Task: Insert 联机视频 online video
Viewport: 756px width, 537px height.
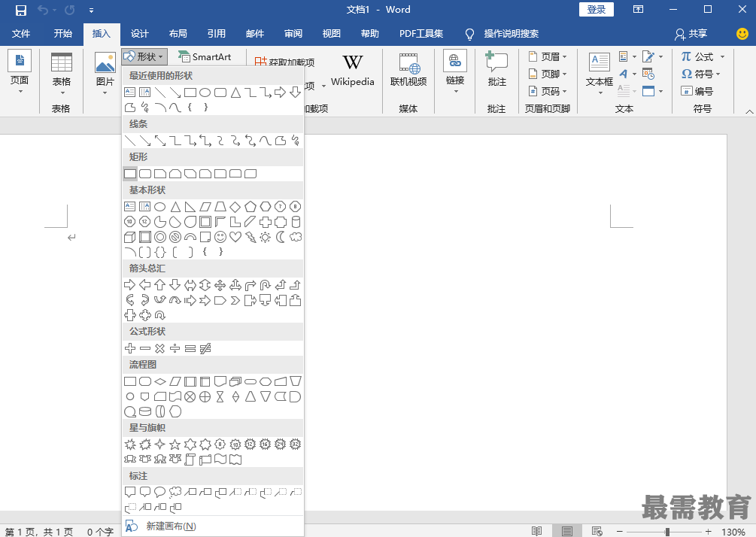Action: (408, 70)
